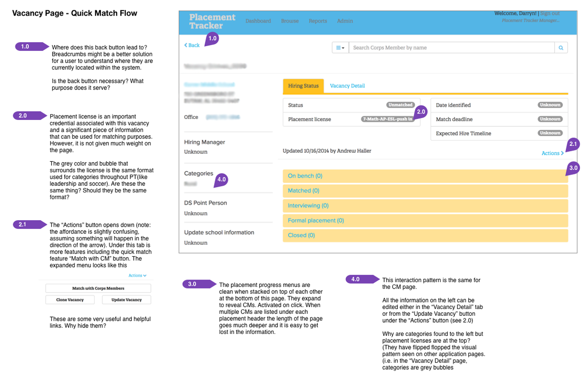Click the Sign out link
588x380 pixels.
550,13
